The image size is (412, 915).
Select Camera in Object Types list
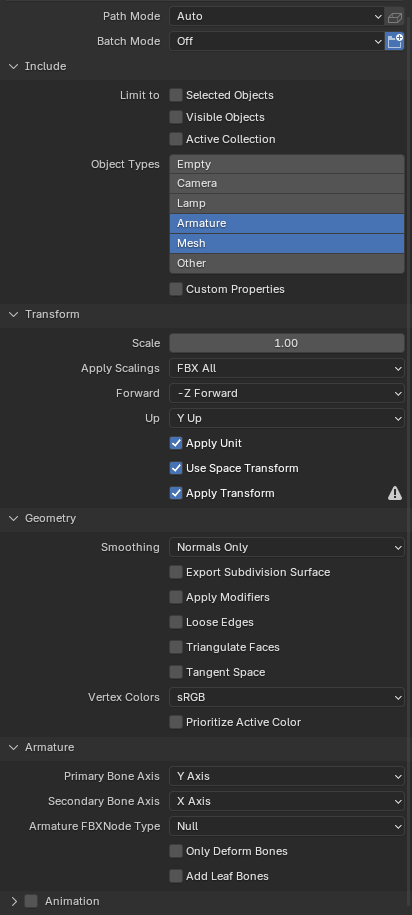pyautogui.click(x=287, y=183)
